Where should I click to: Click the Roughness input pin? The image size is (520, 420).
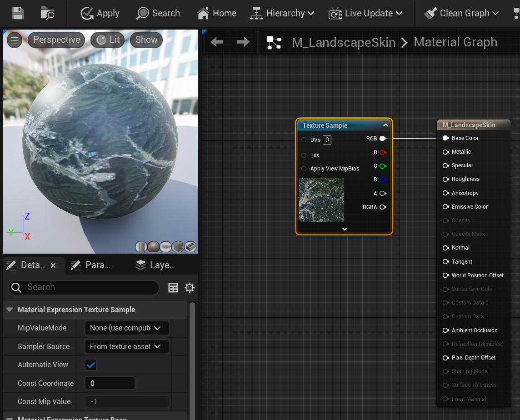click(x=446, y=179)
